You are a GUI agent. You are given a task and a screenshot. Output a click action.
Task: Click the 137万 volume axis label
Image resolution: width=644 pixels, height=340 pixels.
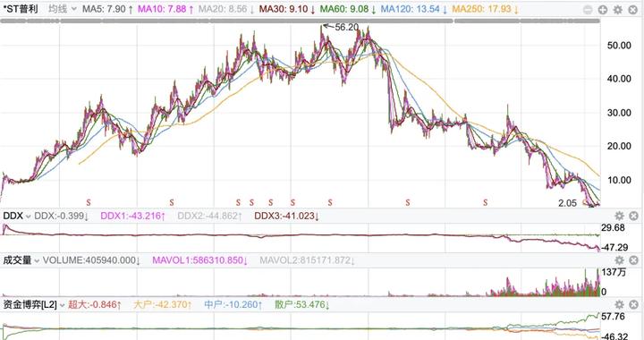(614, 272)
